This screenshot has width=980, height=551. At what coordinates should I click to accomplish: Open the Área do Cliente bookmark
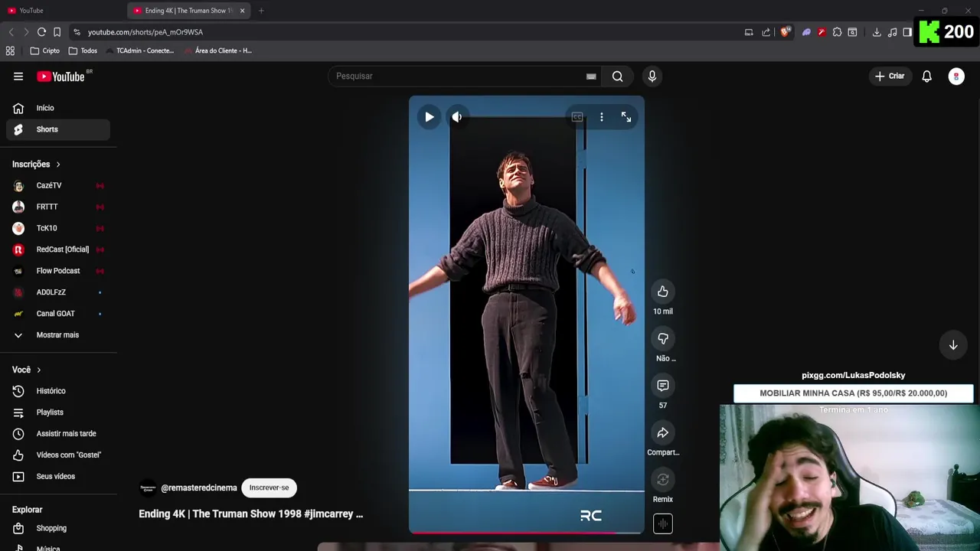[x=218, y=51]
